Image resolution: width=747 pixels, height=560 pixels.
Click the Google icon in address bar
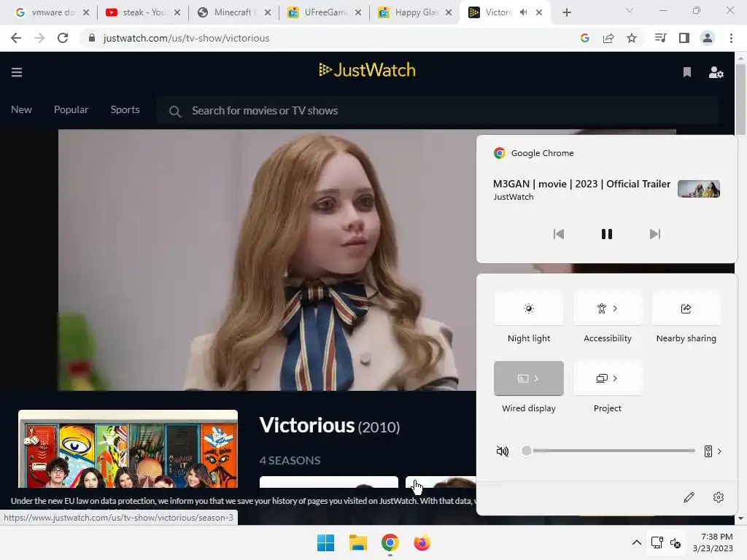coord(584,38)
